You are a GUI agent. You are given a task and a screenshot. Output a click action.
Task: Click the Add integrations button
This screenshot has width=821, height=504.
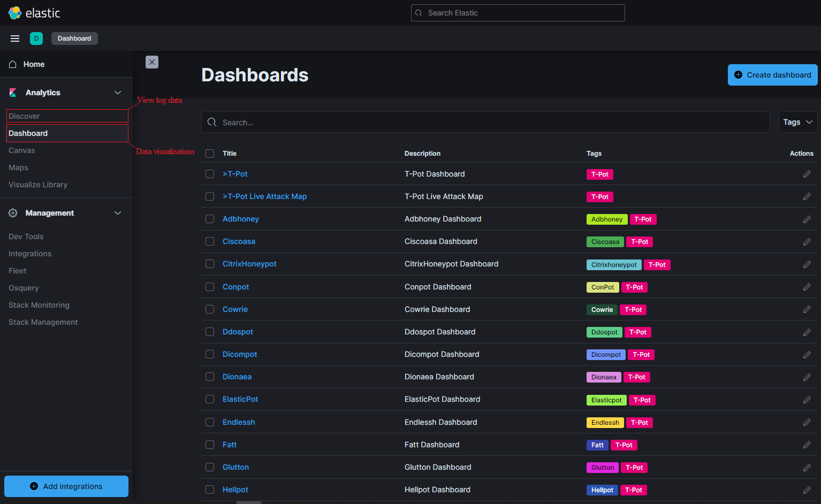point(66,486)
